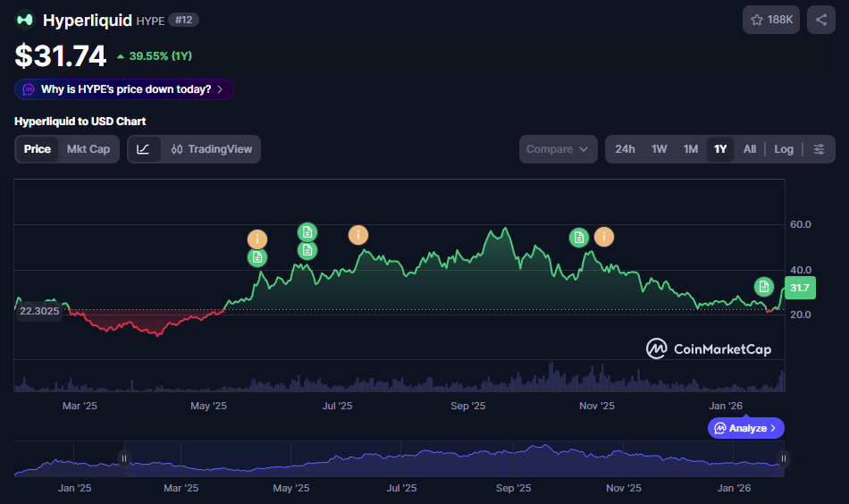Grab the right range slider handle
The image size is (849, 504).
pyautogui.click(x=783, y=458)
